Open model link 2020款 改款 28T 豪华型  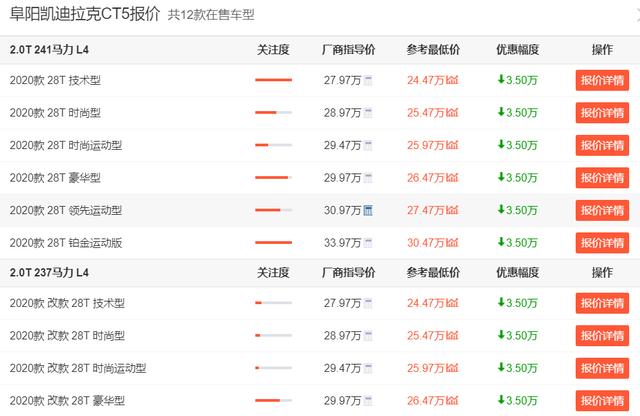[67, 401]
